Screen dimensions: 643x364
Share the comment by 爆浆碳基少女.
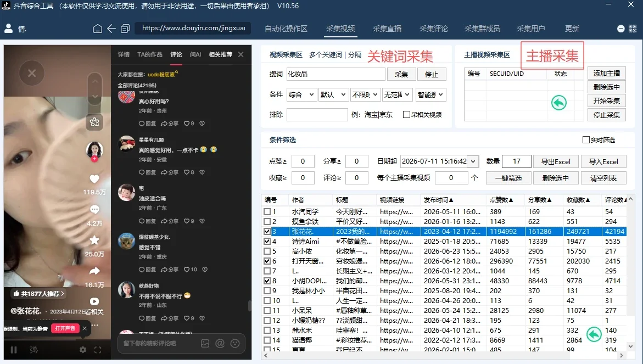point(169,270)
